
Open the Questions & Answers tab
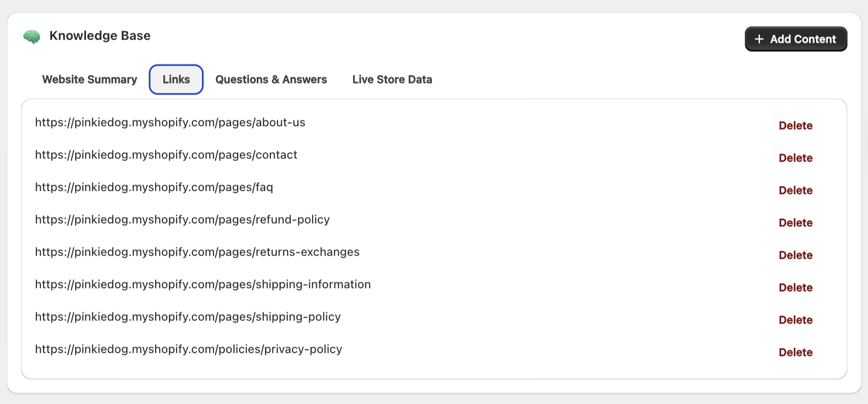(x=271, y=80)
